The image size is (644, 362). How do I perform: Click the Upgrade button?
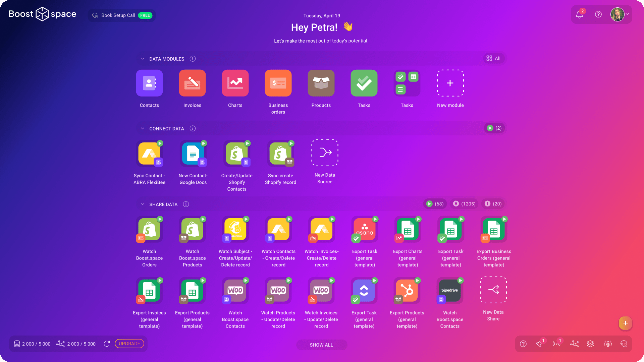pyautogui.click(x=129, y=344)
